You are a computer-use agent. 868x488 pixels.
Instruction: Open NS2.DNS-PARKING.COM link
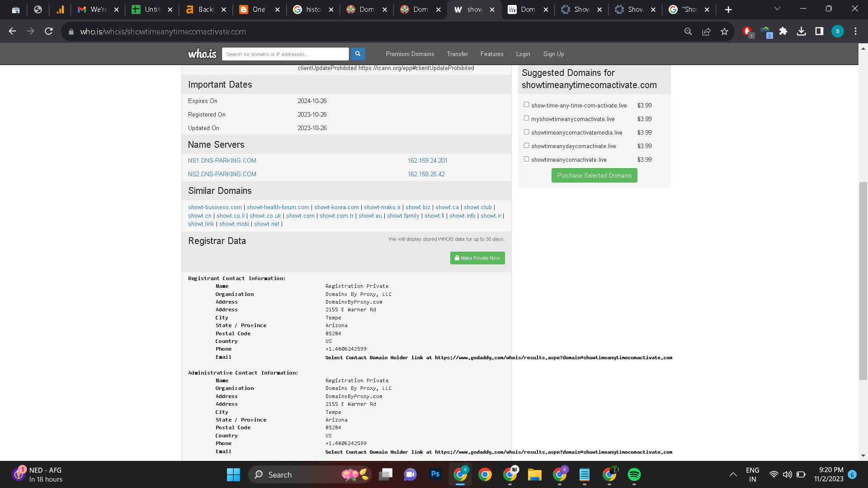pyautogui.click(x=222, y=174)
